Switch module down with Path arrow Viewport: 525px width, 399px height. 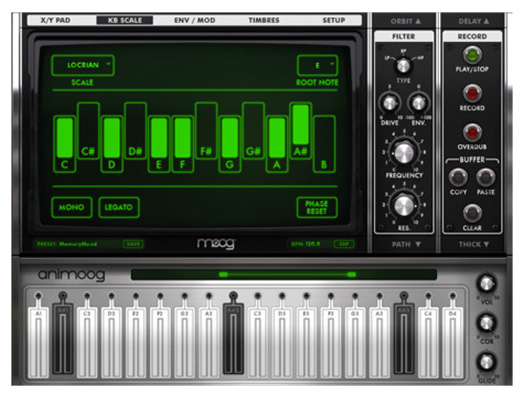pyautogui.click(x=406, y=244)
